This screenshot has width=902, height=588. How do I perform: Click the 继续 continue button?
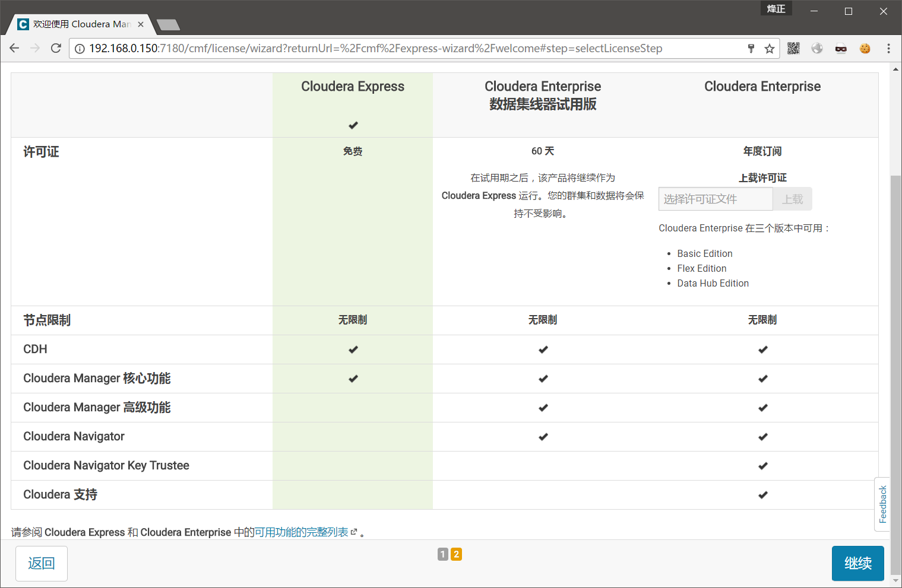pos(858,563)
